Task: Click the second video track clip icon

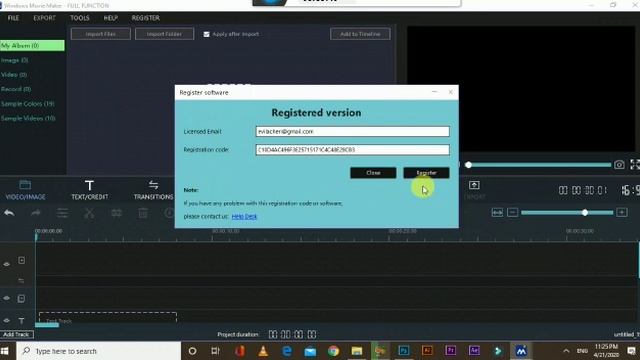Action: click(x=21, y=298)
